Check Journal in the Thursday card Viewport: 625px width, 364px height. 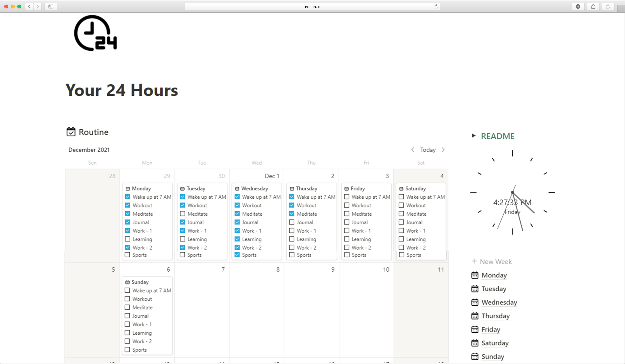point(292,222)
